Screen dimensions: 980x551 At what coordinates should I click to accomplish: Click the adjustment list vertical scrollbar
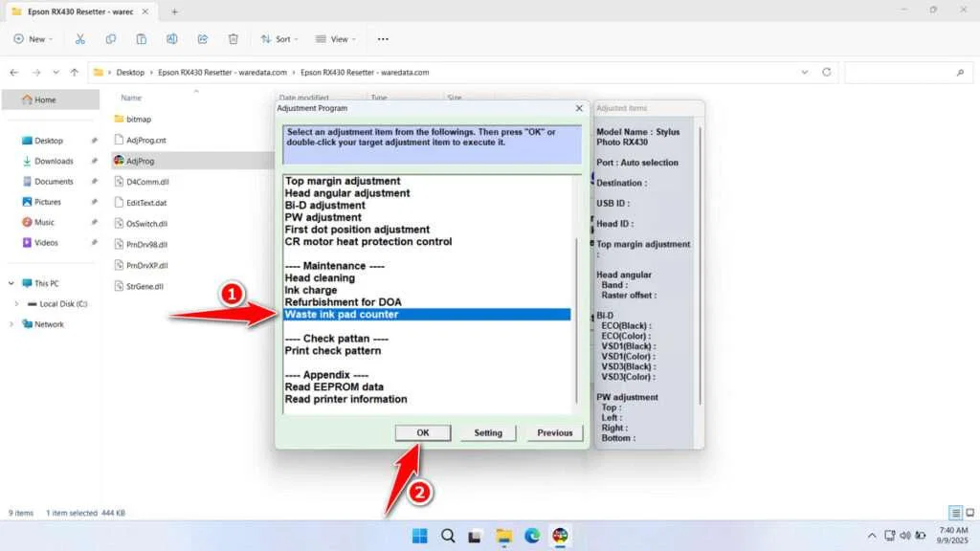point(576,316)
